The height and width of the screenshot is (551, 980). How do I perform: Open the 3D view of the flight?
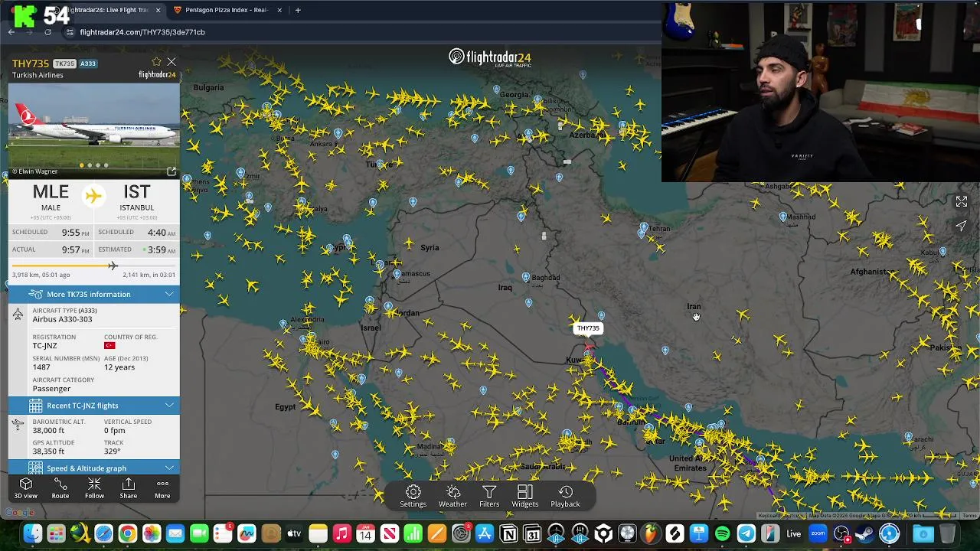[25, 488]
